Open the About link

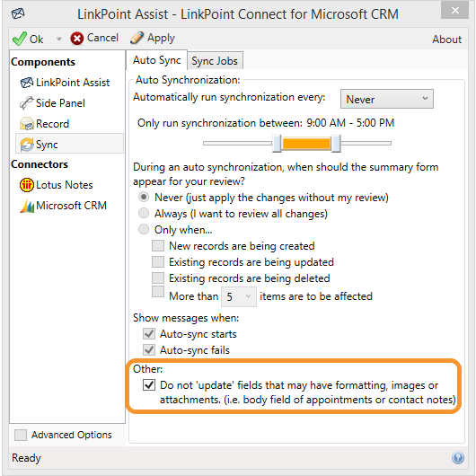[x=446, y=40]
